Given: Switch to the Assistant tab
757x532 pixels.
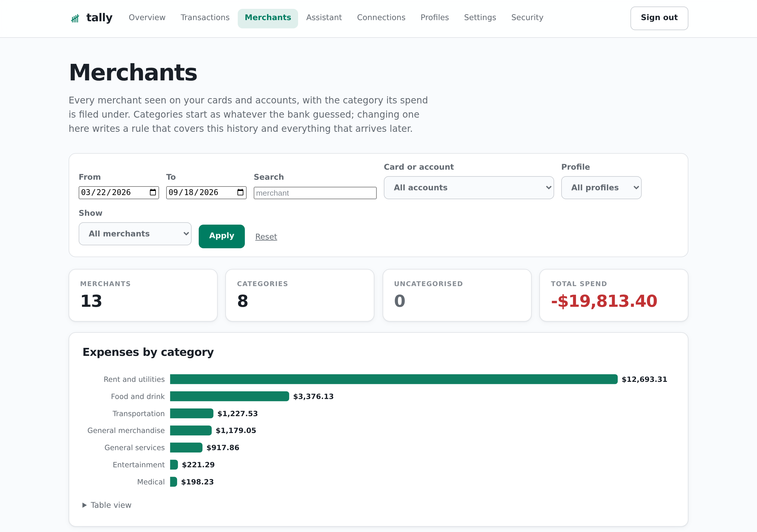Looking at the screenshot, I should pos(324,17).
